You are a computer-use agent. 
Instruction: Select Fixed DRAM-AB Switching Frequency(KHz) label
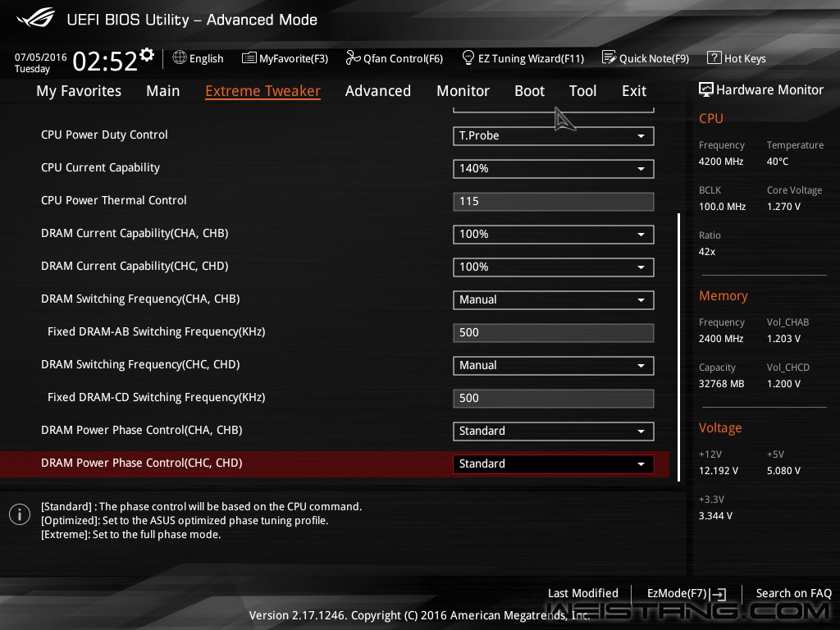157,332
